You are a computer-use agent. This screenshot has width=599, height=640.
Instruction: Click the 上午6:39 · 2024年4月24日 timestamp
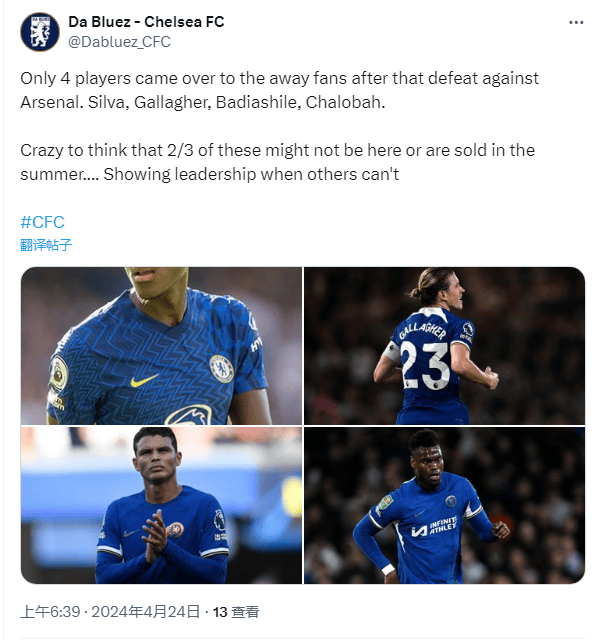(110, 612)
